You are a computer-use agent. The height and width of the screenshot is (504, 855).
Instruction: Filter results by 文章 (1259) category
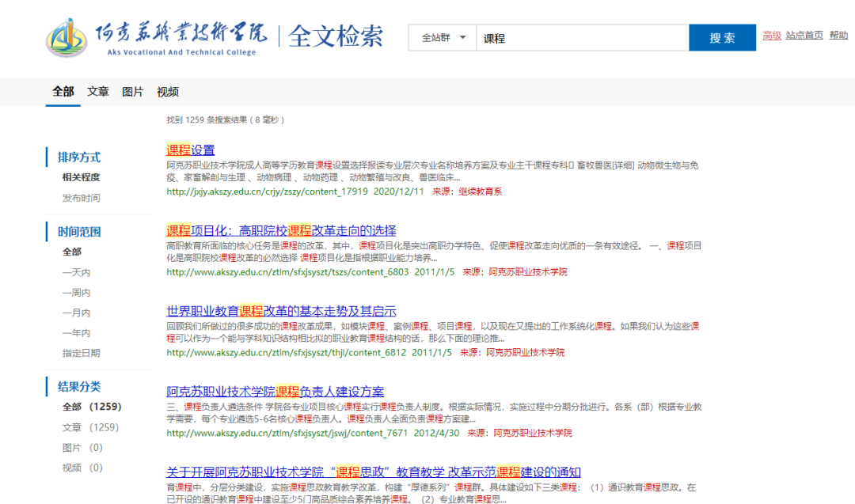tap(90, 427)
